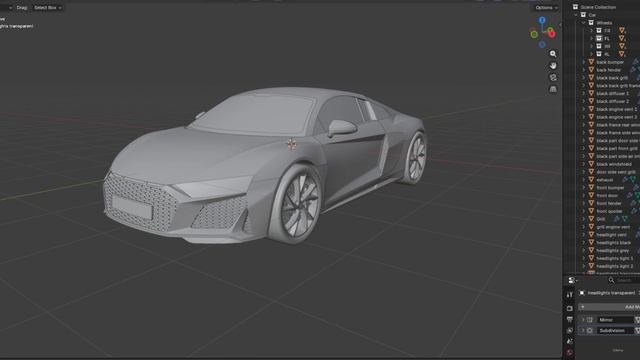Click the wrench modifier icon on exhaust row
The image size is (640, 360).
click(x=624, y=180)
